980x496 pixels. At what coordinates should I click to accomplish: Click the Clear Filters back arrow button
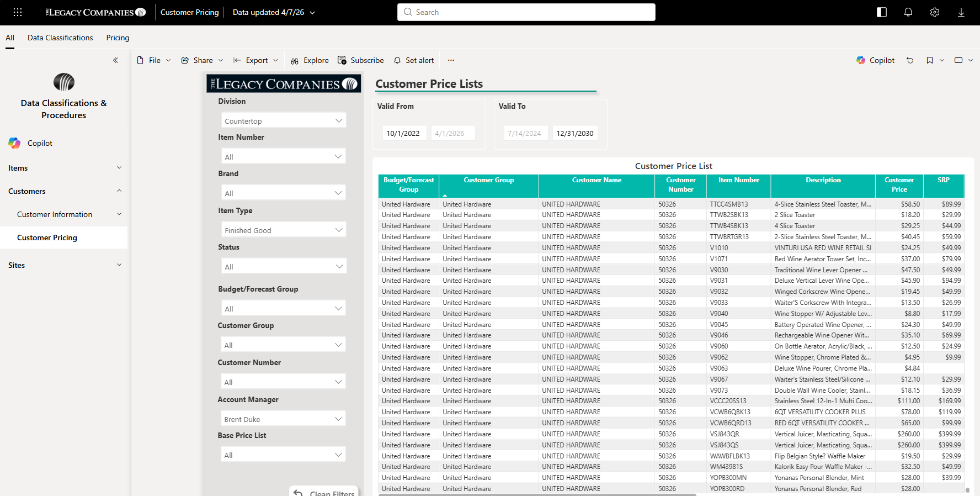tap(324, 491)
